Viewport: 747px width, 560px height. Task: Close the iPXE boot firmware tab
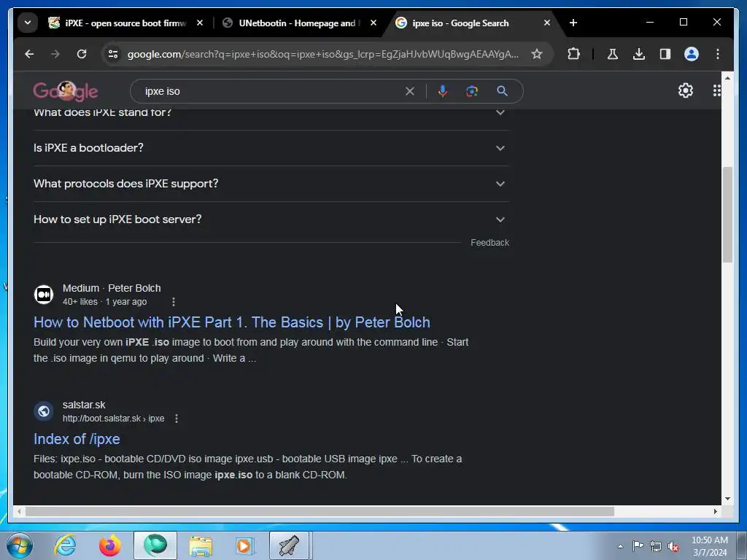(200, 23)
